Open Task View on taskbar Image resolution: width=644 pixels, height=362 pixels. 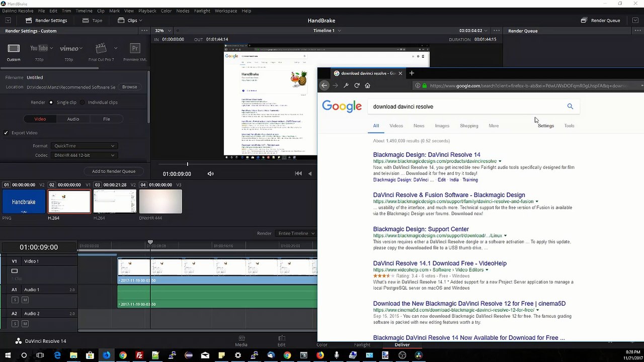click(x=40, y=355)
